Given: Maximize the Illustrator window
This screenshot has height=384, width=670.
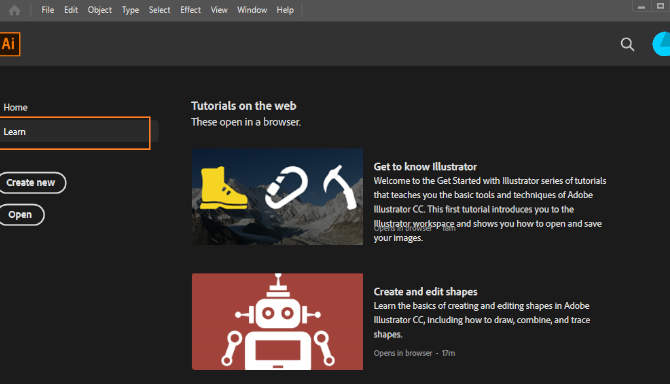Looking at the screenshot, I should tap(660, 6).
